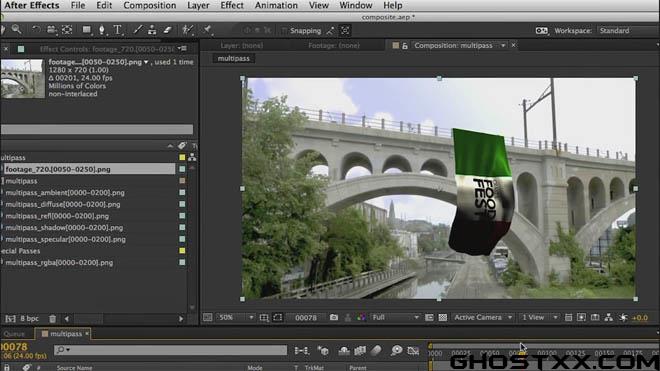This screenshot has width=660, height=371.
Task: Select the Roto Brush tool
Action: point(188,30)
